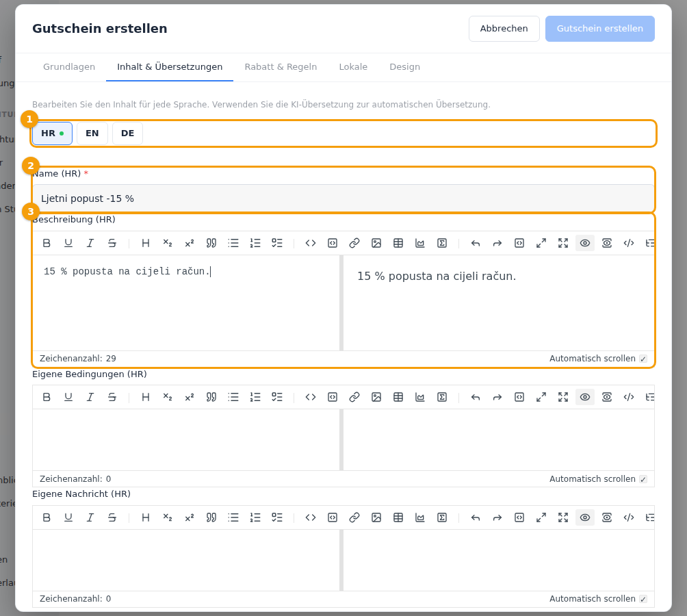This screenshot has height=616, width=687.
Task: Open the Grundlagen tab
Action: click(69, 67)
